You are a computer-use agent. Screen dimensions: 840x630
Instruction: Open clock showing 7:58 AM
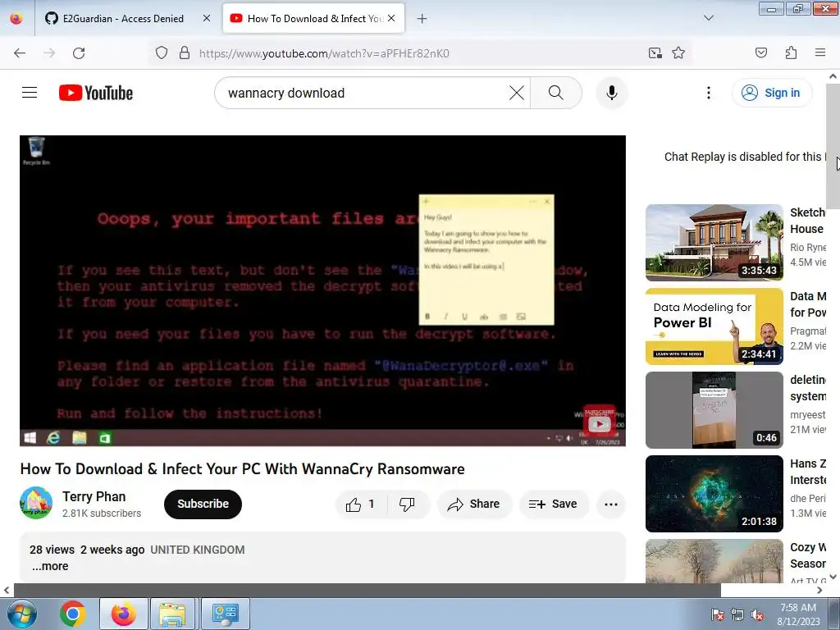tap(798, 614)
